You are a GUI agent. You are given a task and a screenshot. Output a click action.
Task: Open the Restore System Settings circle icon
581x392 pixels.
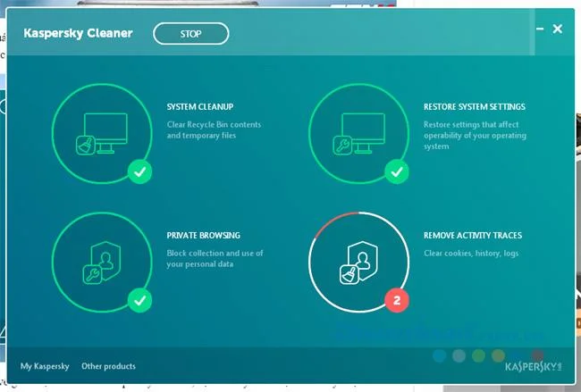(x=359, y=134)
